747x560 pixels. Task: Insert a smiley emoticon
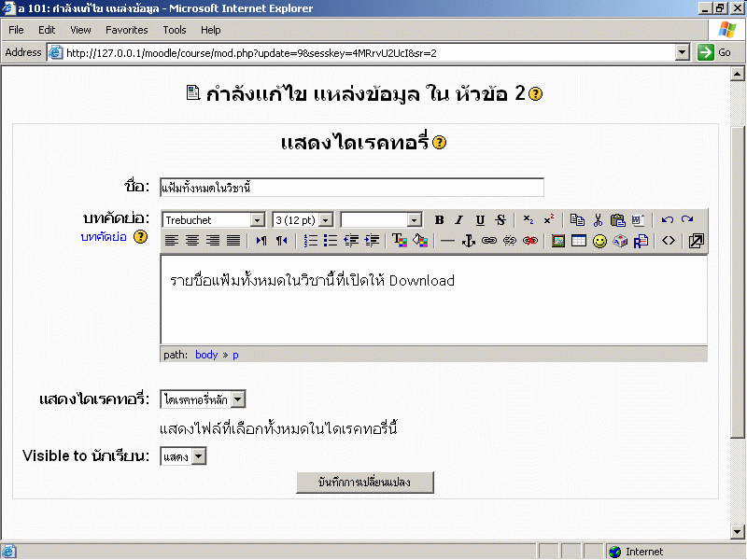[x=599, y=241]
